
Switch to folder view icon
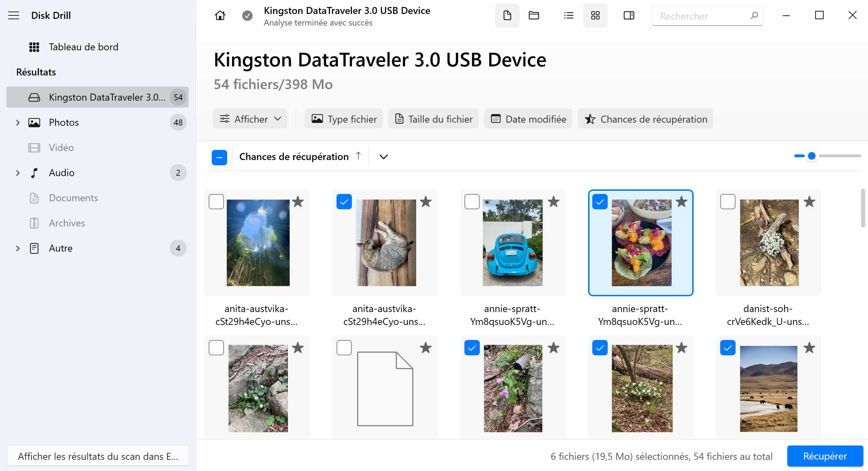click(534, 15)
